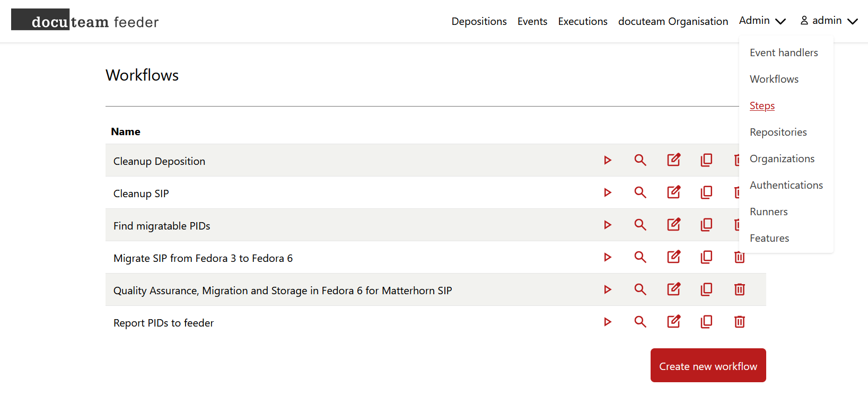Edit the Cleanup SIP workflow
The image size is (868, 396).
coord(674,192)
